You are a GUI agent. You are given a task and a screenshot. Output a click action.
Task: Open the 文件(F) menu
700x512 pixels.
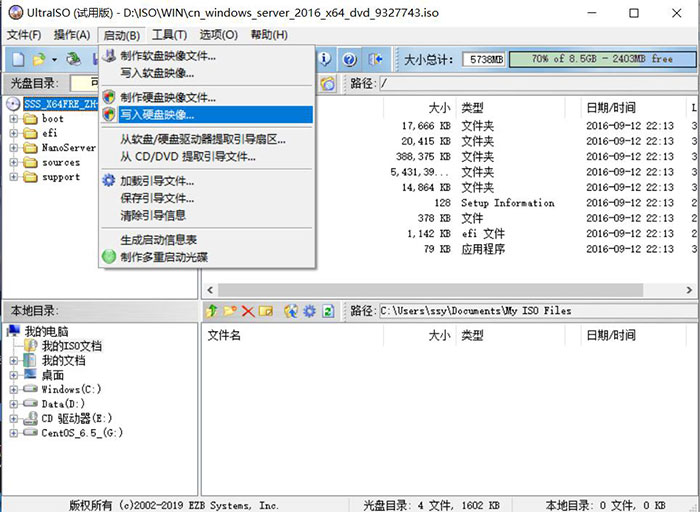click(x=24, y=35)
